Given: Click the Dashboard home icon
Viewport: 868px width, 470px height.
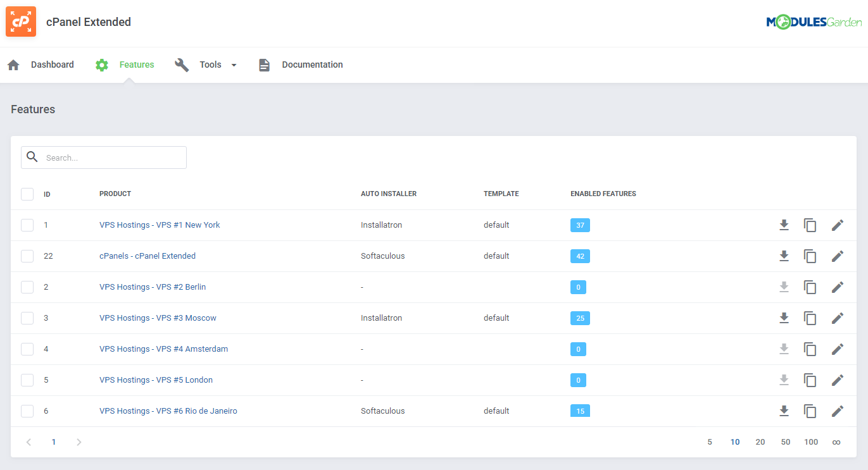Looking at the screenshot, I should tap(13, 65).
